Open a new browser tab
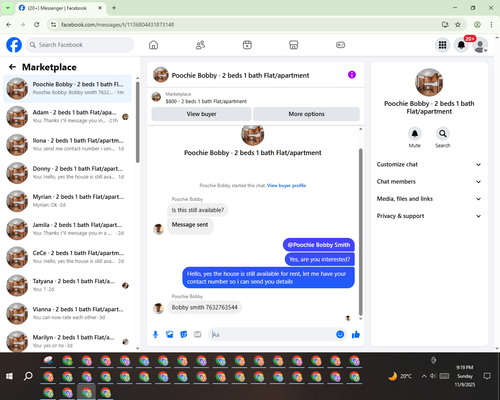Screen dimensions: 500x400 coord(114,8)
